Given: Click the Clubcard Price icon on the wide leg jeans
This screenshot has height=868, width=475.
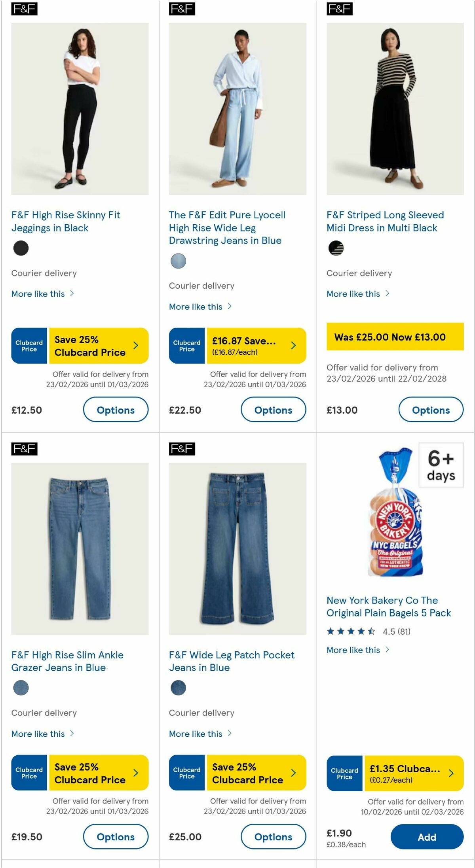Looking at the screenshot, I should (186, 772).
